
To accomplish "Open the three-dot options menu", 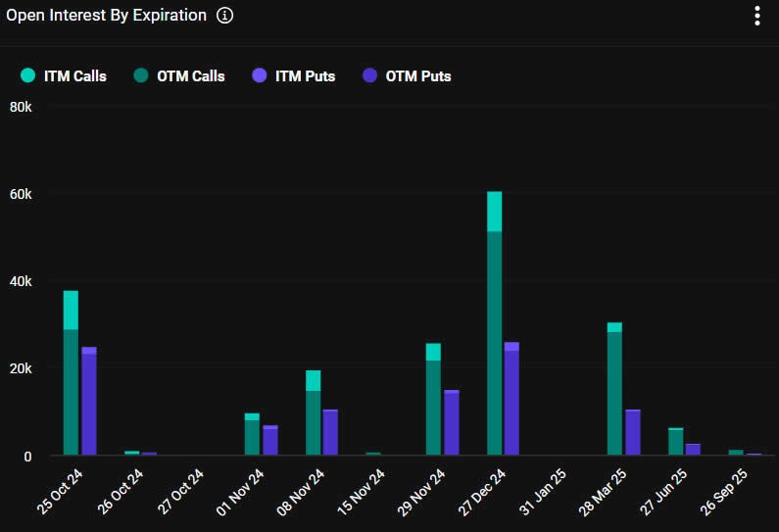I will click(x=757, y=16).
